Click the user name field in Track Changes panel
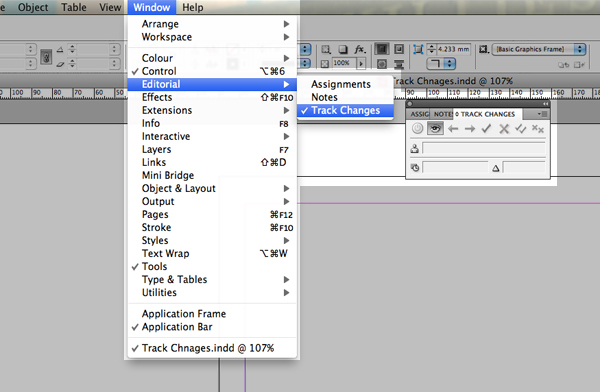This screenshot has height=392, width=600. [484, 149]
